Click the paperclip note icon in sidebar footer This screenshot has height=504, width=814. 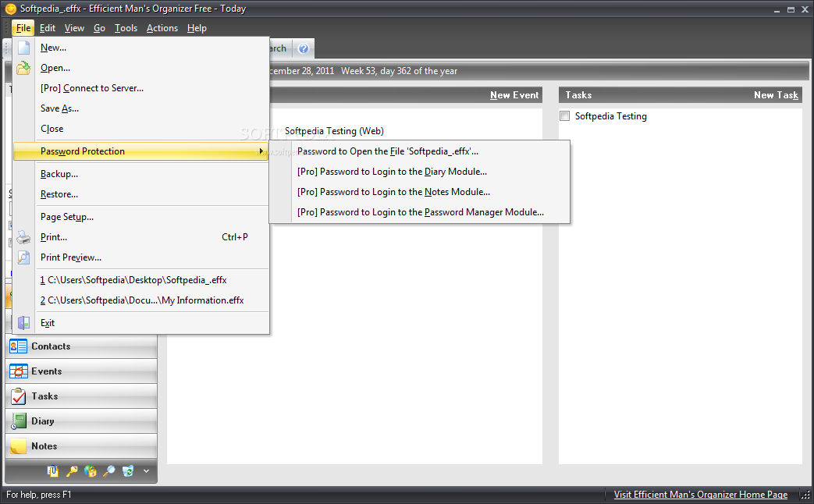pos(52,470)
